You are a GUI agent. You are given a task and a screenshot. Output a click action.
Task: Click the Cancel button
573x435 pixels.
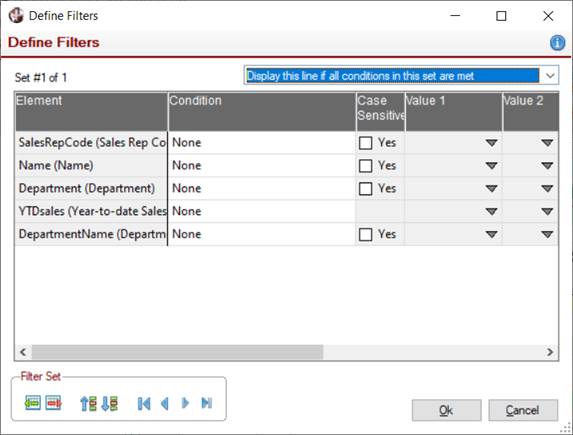click(523, 410)
